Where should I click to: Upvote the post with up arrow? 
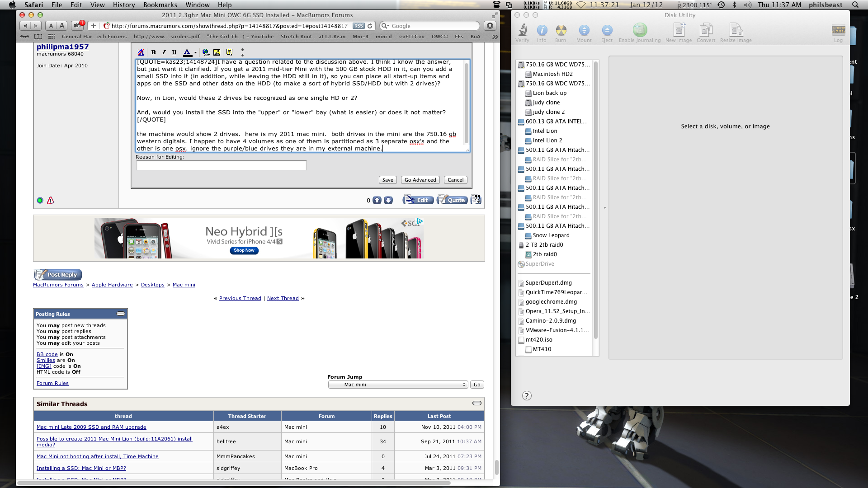point(377,200)
